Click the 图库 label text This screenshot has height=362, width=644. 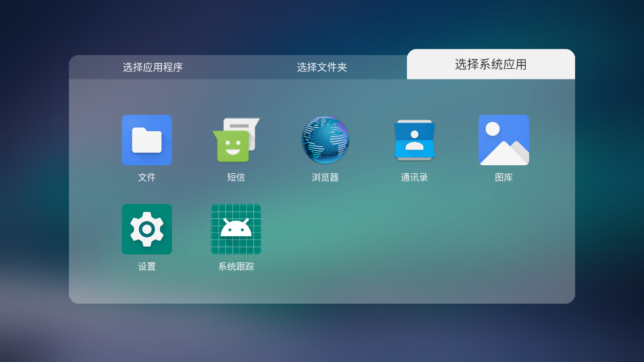504,177
